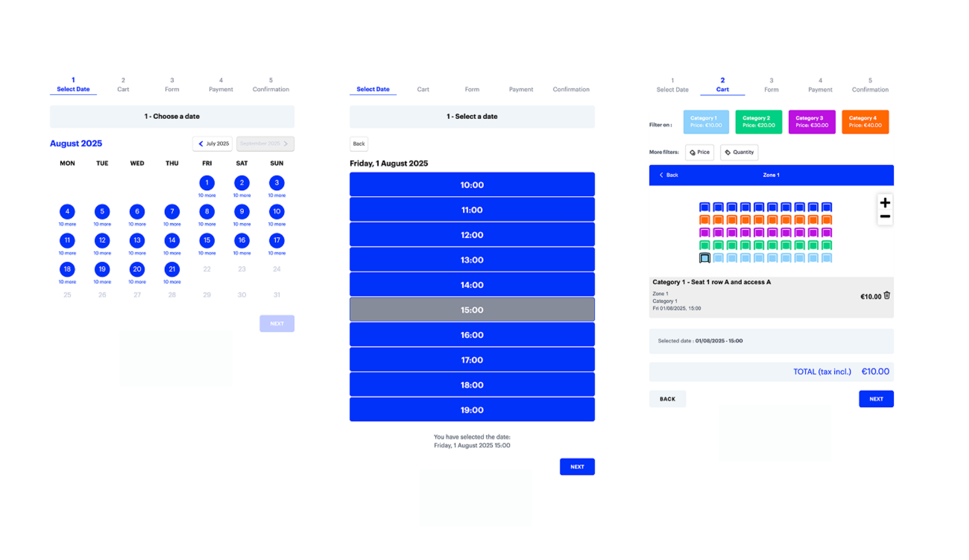
Task: Pick the last dark blue seat in top row
Action: pos(826,207)
